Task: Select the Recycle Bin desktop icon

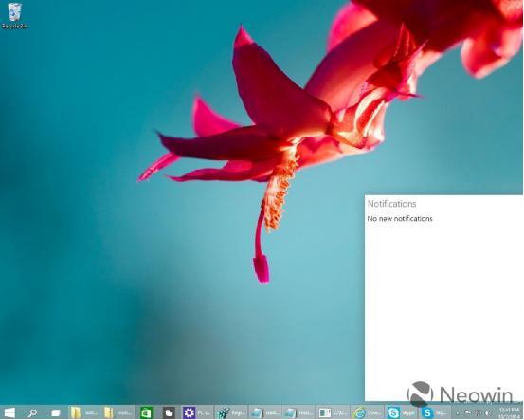Action: pyautogui.click(x=14, y=16)
